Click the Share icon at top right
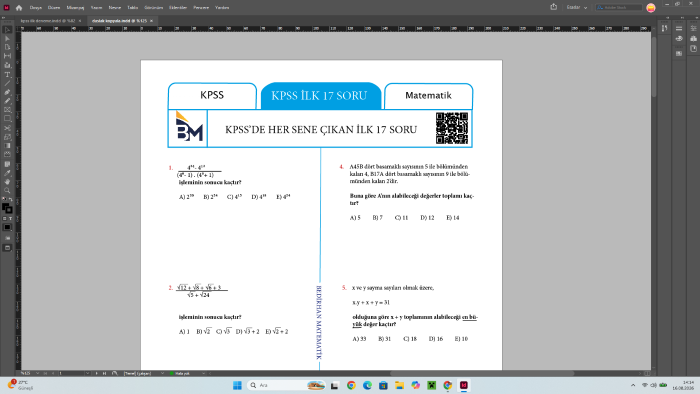 click(554, 7)
